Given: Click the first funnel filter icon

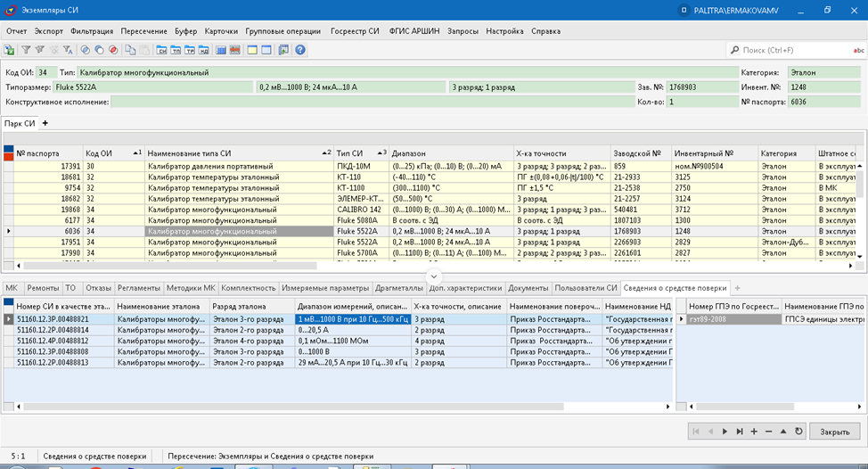Looking at the screenshot, I should click(x=26, y=50).
